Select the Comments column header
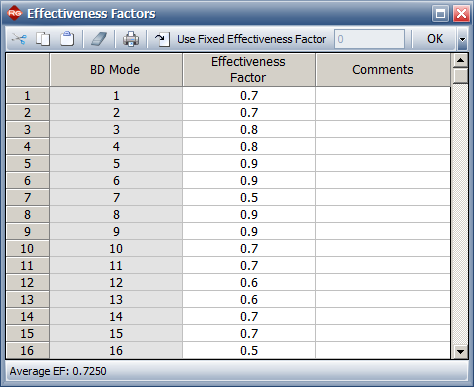Viewport: 474px width, 387px height. 383,70
